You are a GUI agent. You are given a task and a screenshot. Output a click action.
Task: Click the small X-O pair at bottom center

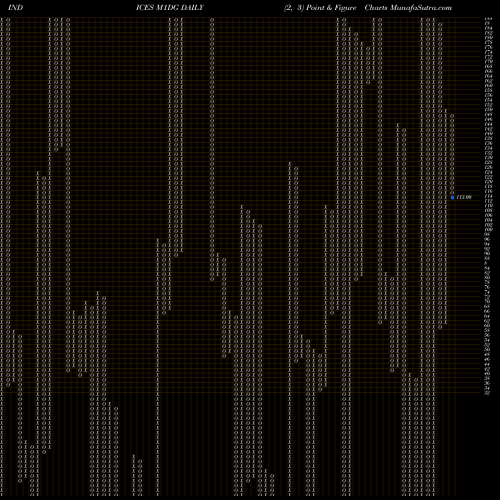click(x=269, y=482)
